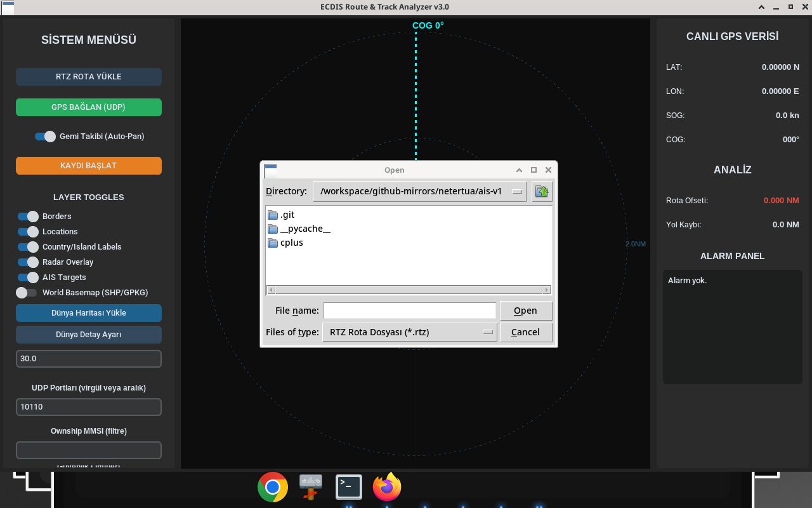This screenshot has height=508, width=812.
Task: Click the File name input field
Action: click(410, 311)
